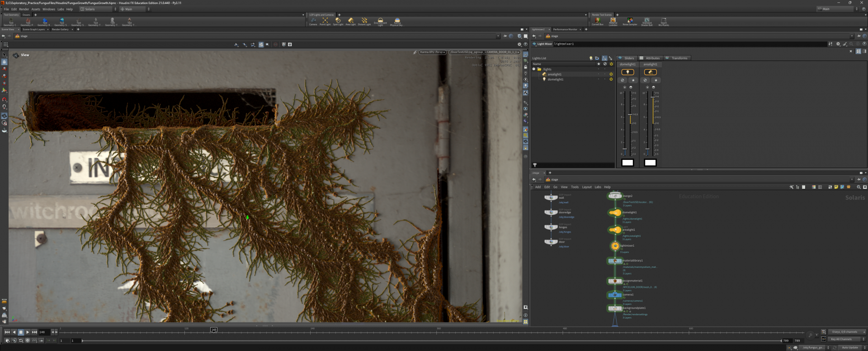The image size is (868, 351).
Task: Click the Spot Light shelf tool
Action: tap(338, 21)
